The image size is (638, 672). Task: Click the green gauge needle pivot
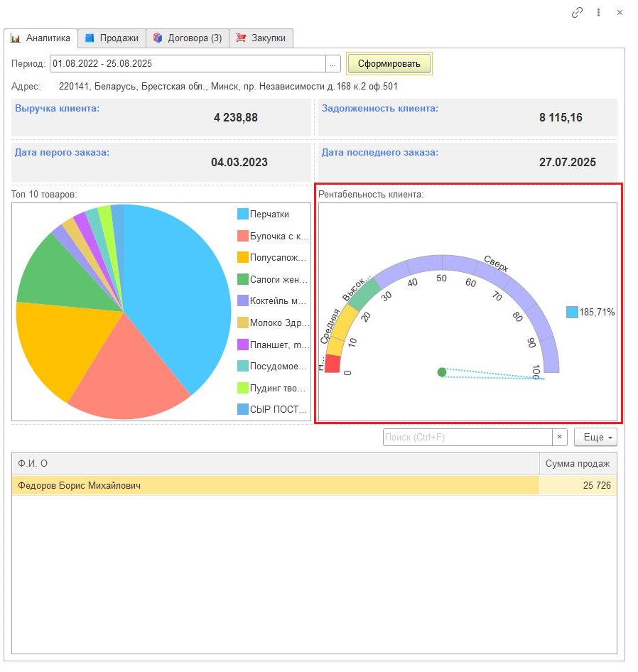[442, 372]
